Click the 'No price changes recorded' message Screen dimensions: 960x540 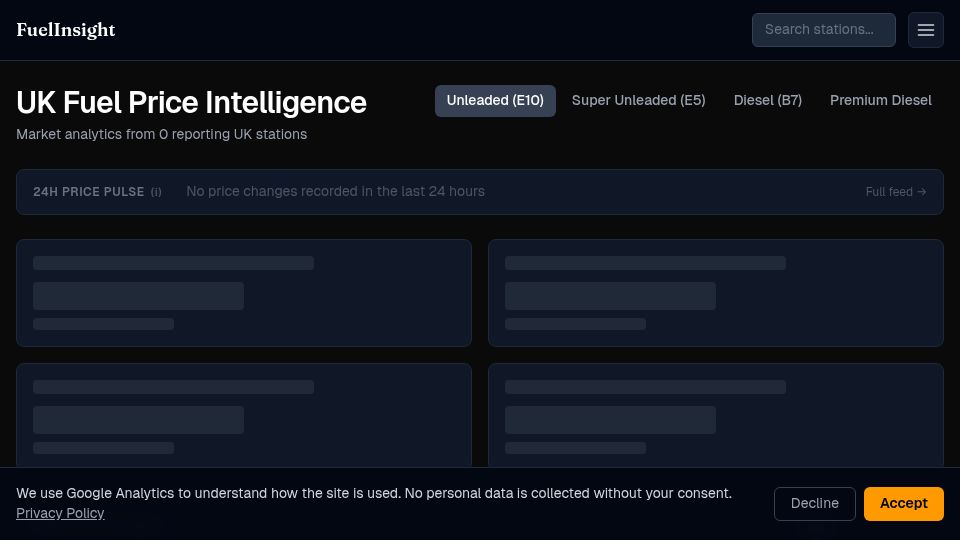(335, 192)
